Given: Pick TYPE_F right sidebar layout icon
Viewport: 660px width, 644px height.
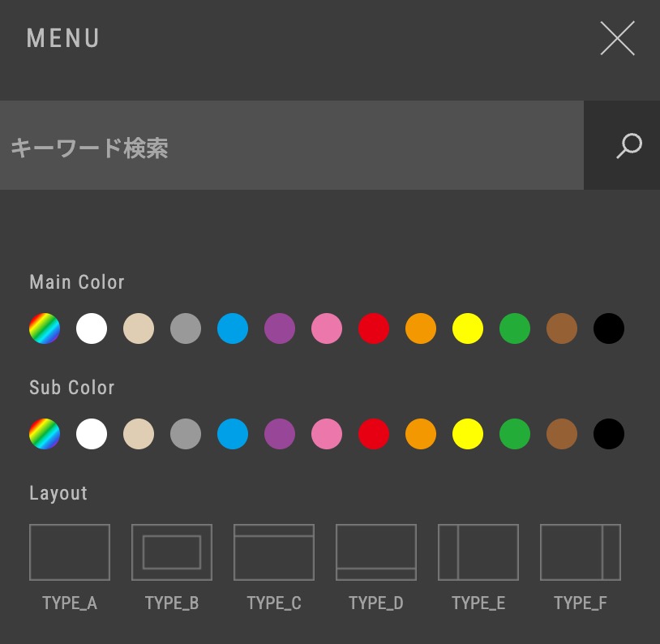Looking at the screenshot, I should tap(581, 552).
